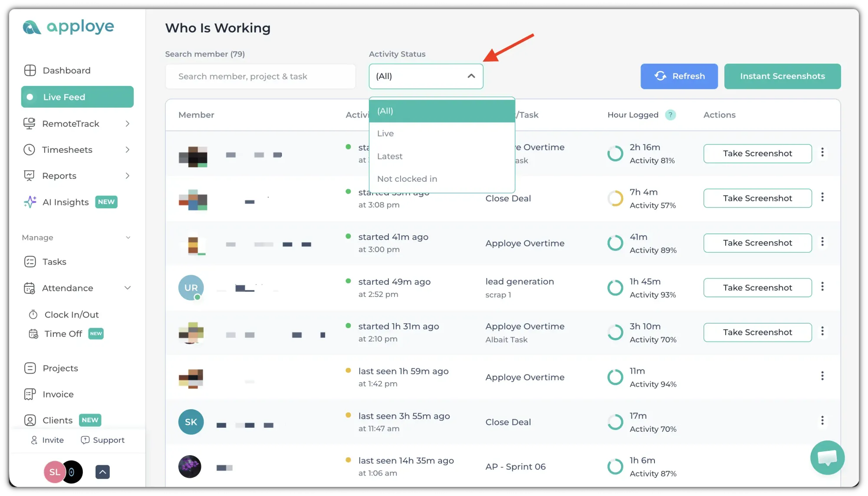
Task: Open three-dot menu for SK member row
Action: (822, 420)
